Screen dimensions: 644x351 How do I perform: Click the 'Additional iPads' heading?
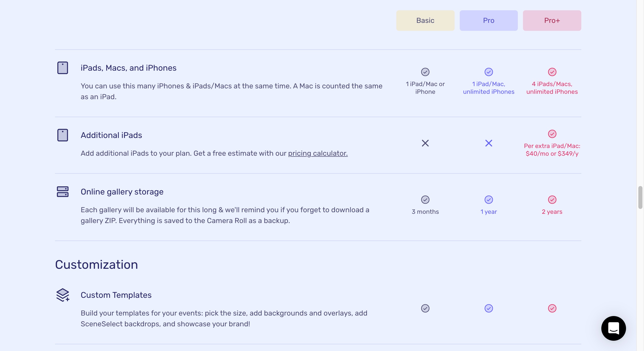111,135
